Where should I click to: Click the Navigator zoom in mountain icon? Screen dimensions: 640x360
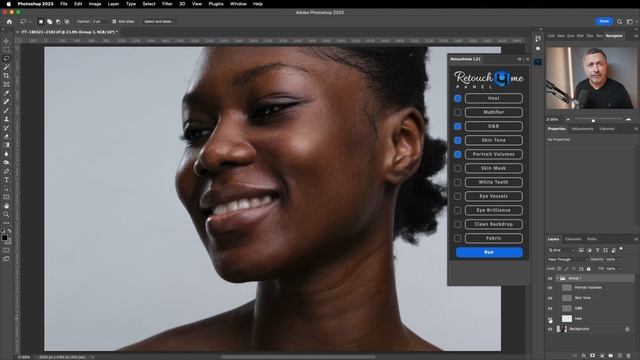(x=628, y=119)
